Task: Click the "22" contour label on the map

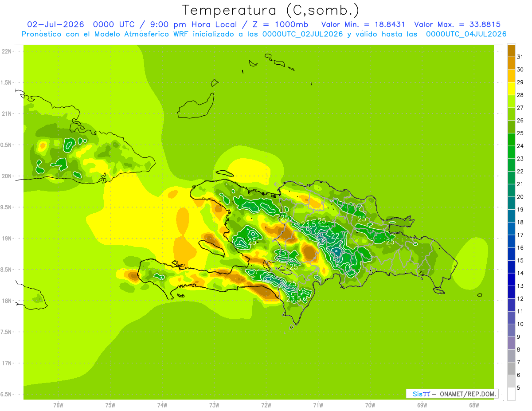Action: click(x=335, y=236)
